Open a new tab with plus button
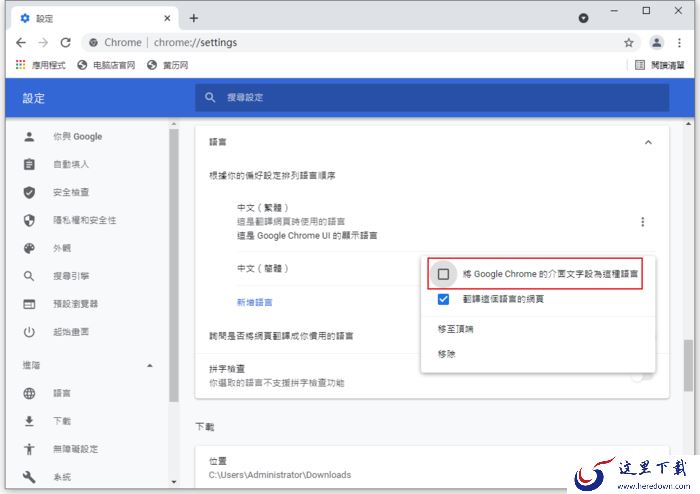 tap(194, 18)
